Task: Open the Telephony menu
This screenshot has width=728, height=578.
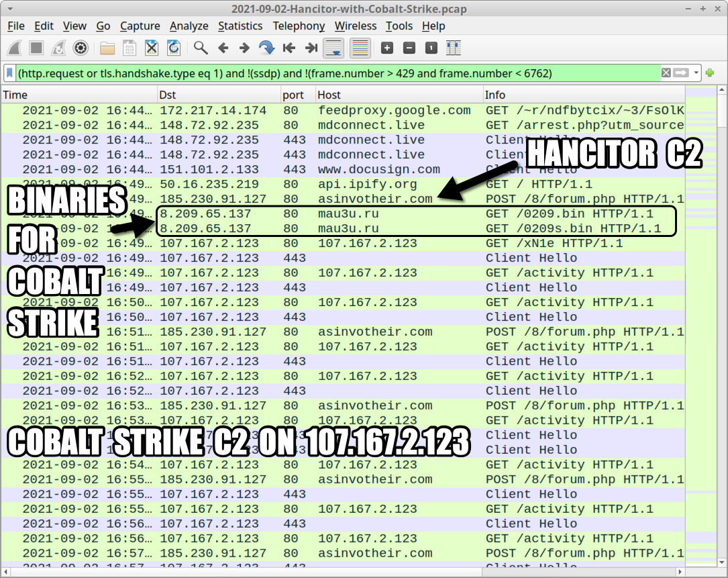Action: (x=299, y=26)
